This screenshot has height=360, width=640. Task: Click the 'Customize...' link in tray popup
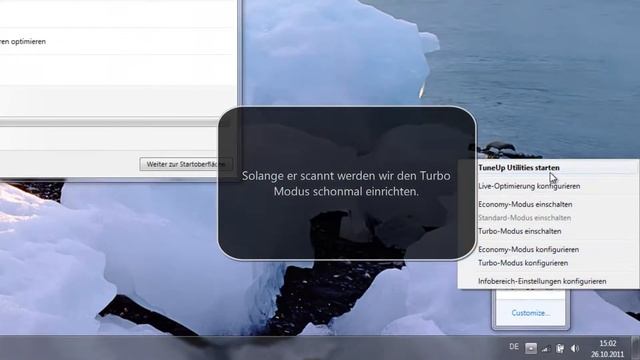(x=530, y=313)
